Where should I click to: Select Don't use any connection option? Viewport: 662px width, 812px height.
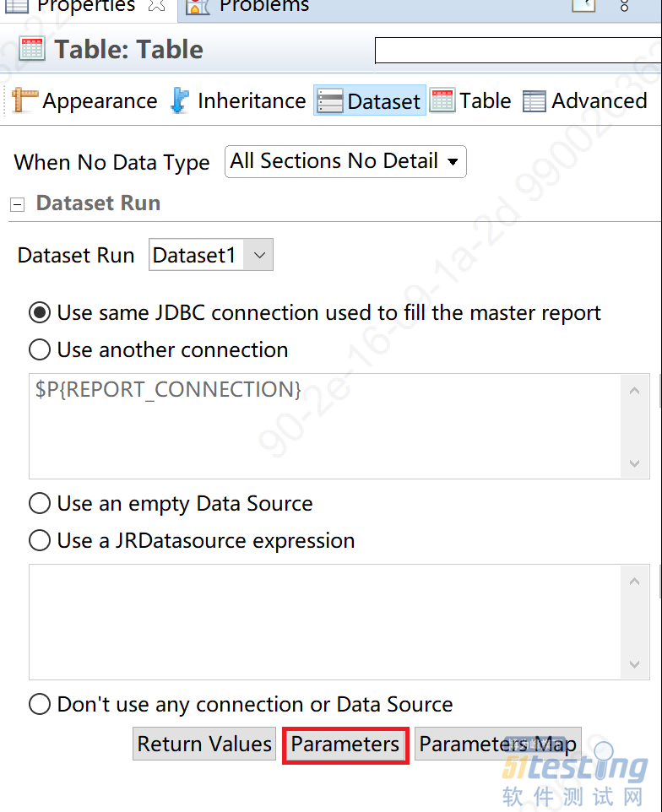point(40,704)
